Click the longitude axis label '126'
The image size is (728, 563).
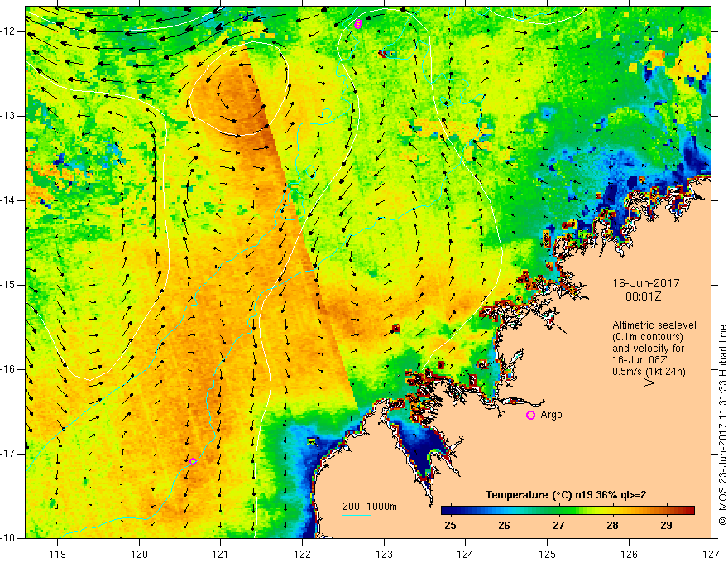pyautogui.click(x=629, y=554)
